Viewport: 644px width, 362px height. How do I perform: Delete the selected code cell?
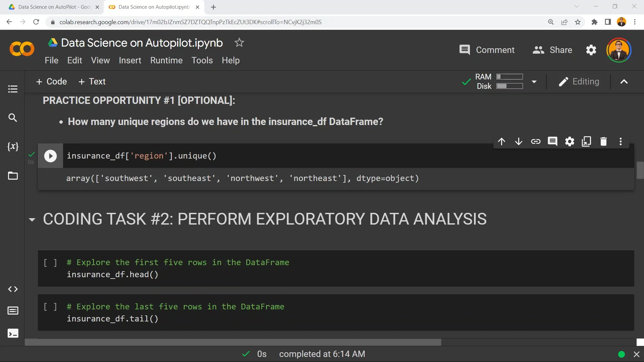tap(604, 141)
